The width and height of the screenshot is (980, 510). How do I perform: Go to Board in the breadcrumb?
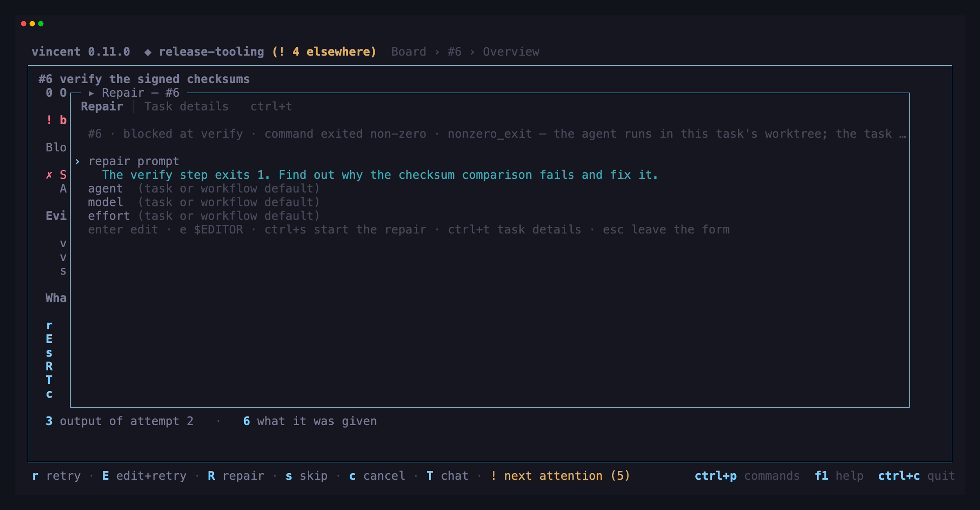coord(408,52)
